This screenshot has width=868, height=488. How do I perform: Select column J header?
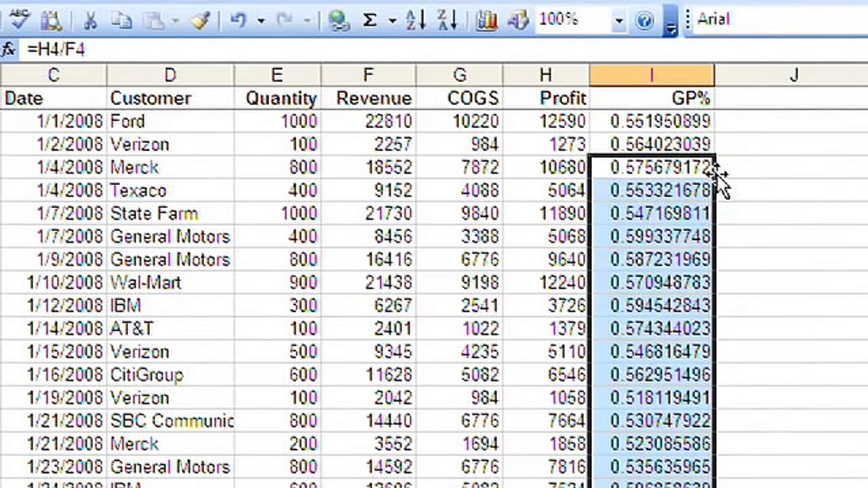pyautogui.click(x=791, y=75)
